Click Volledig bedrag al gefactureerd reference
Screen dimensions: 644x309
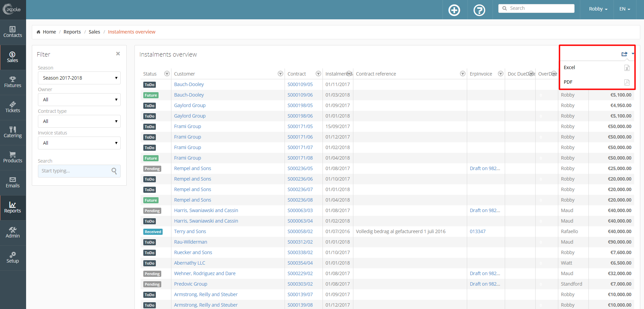coord(401,231)
